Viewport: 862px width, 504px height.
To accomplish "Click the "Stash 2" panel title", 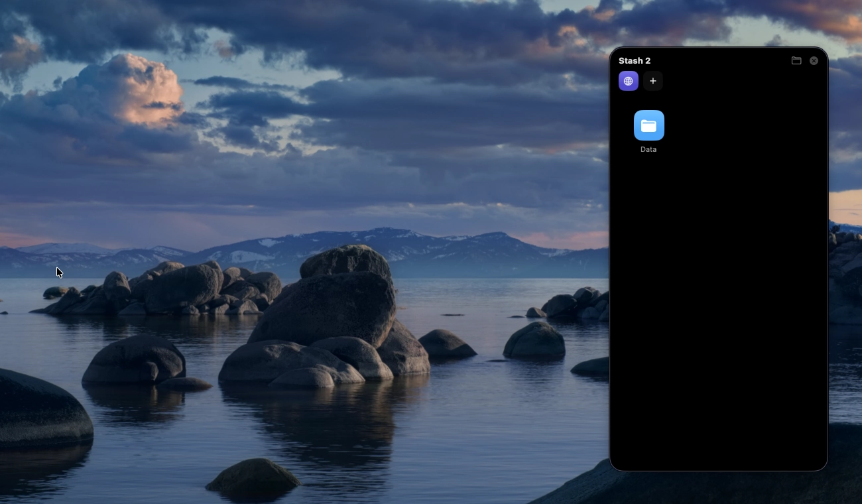I will (635, 61).
